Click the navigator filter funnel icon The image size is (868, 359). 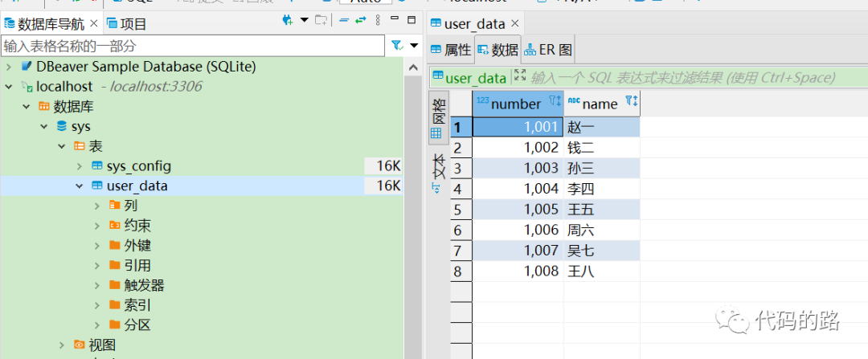click(396, 46)
